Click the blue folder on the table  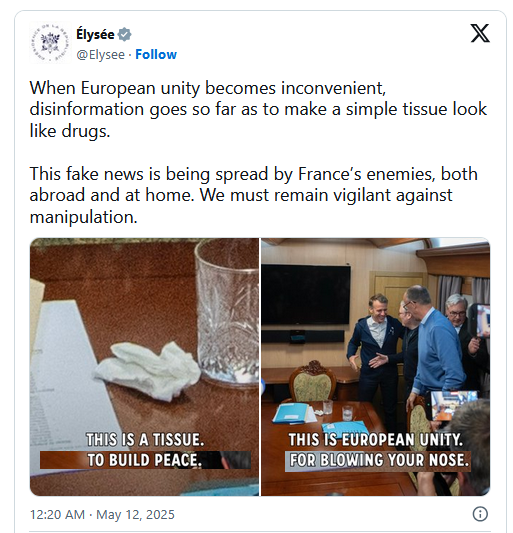click(x=290, y=413)
